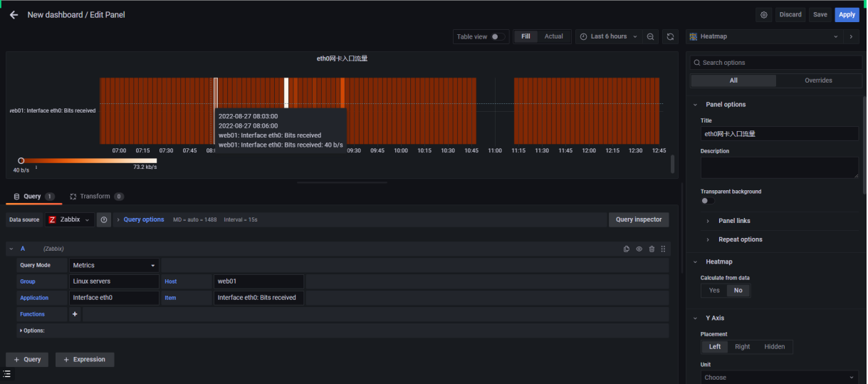Delete query A with the trash icon
The image size is (868, 384).
pyautogui.click(x=652, y=249)
